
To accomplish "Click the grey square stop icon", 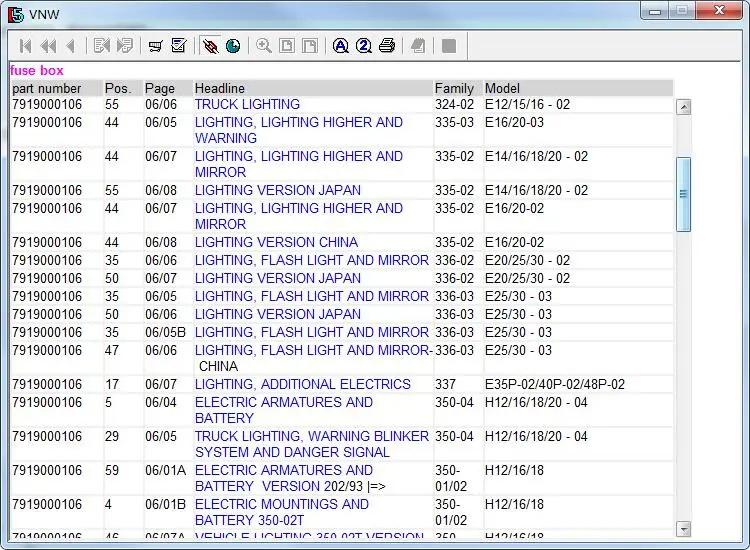I will [x=449, y=46].
